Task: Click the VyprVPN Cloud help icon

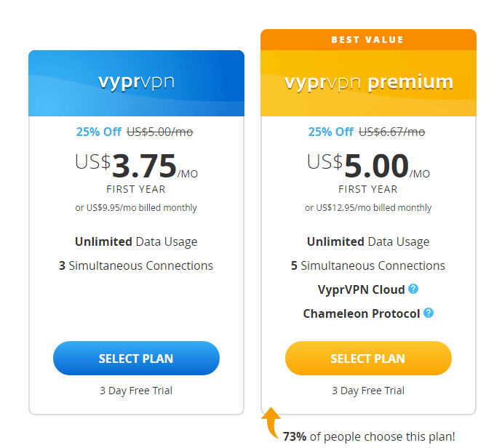Action: coord(413,289)
